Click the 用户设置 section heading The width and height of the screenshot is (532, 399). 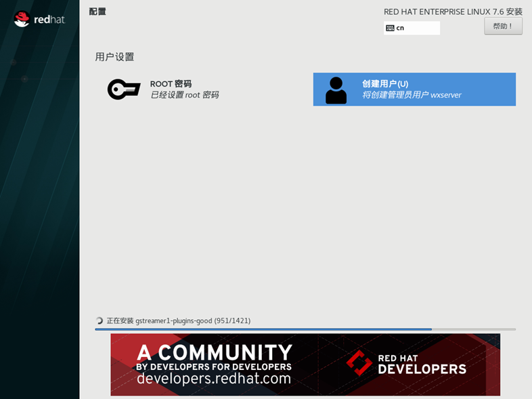114,57
